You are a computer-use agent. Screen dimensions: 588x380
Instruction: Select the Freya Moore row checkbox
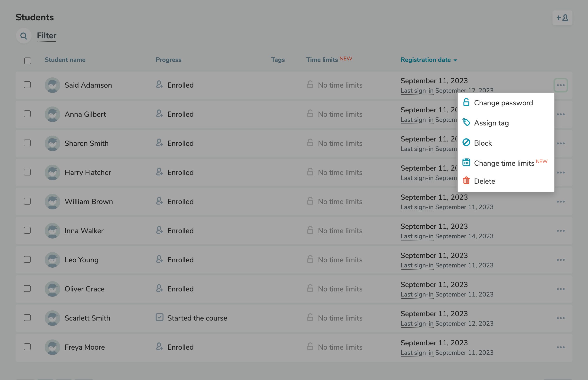(27, 347)
